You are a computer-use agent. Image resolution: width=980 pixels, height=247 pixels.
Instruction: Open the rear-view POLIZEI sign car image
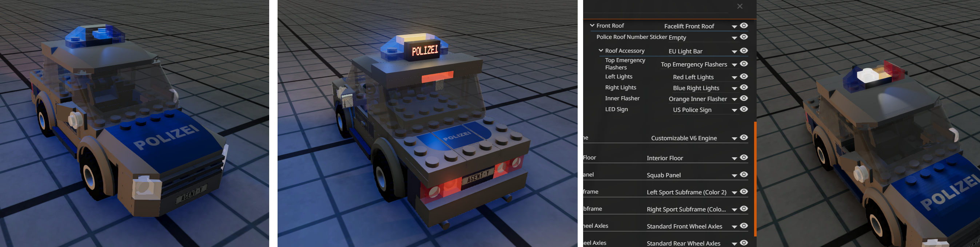[x=427, y=123]
